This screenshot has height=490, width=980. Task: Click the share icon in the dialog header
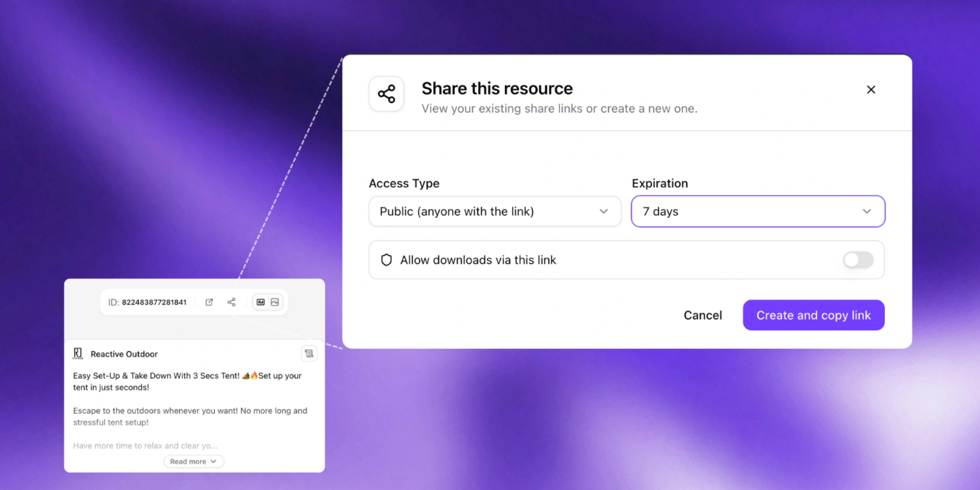pyautogui.click(x=386, y=94)
